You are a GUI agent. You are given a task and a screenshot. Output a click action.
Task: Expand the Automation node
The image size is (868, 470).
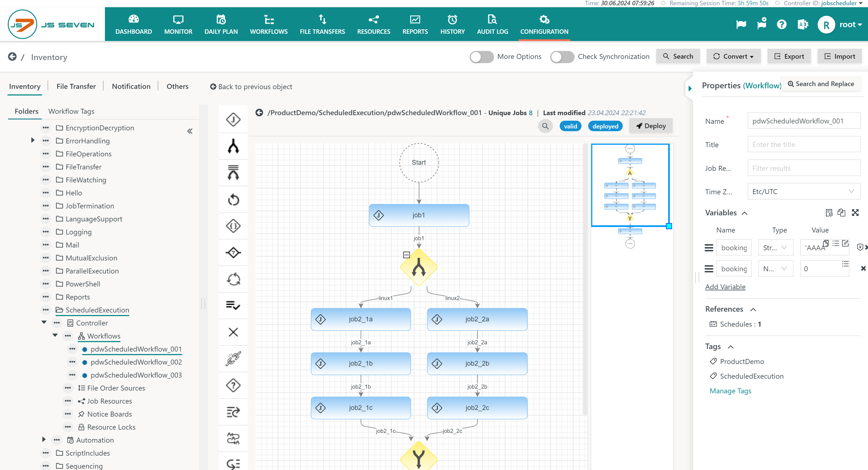tap(44, 439)
